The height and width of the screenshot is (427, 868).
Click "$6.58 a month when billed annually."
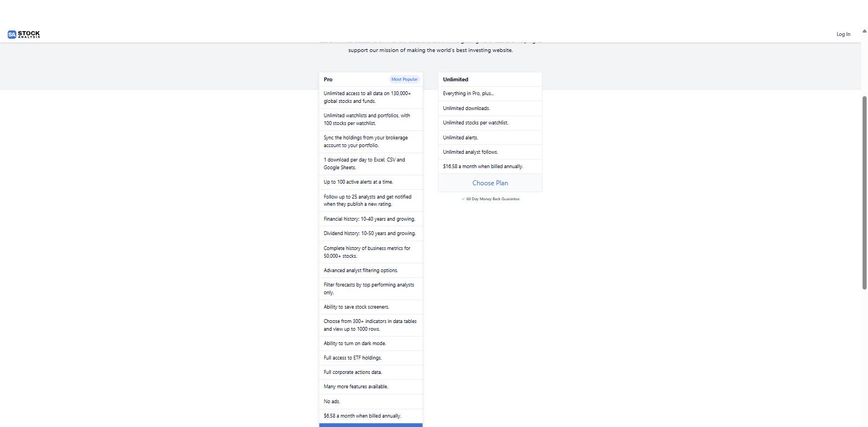(363, 416)
